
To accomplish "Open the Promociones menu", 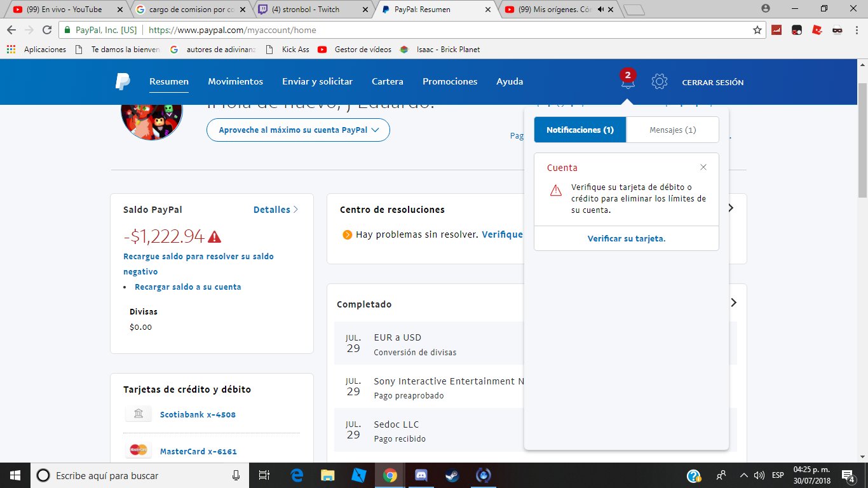I will [450, 81].
